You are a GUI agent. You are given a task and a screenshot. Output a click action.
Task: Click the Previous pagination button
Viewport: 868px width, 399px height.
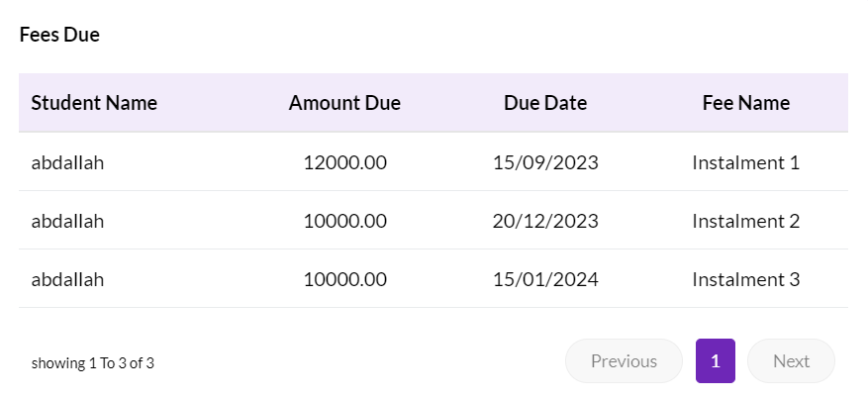pos(624,360)
